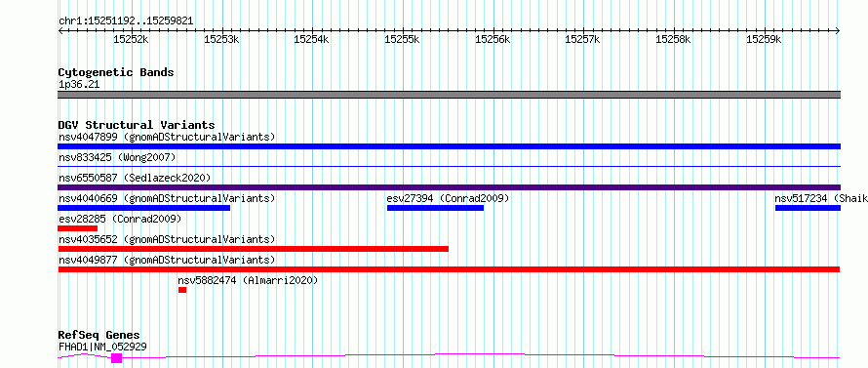The image size is (868, 368).
Task: Click the chr1:15251192..15259821 coordinates label
Action: 126,21
